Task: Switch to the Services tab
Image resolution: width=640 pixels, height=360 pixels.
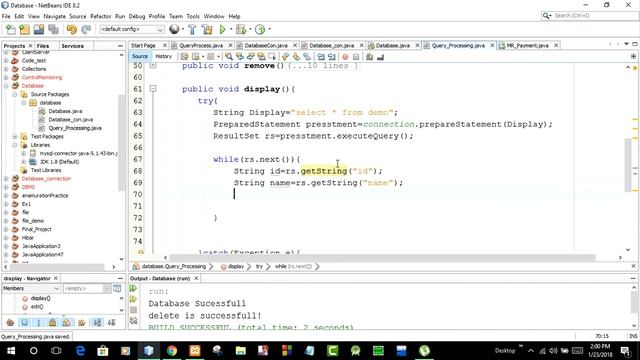Action: tap(72, 46)
